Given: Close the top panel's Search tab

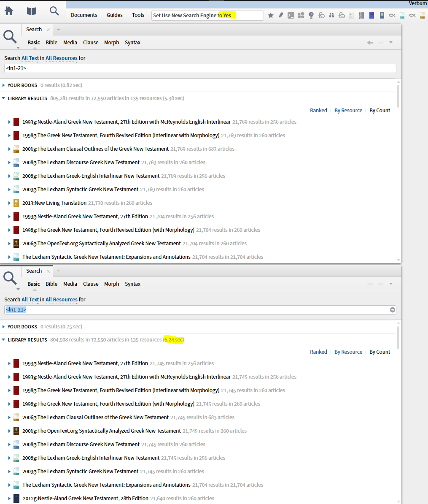Looking at the screenshot, I should point(48,30).
